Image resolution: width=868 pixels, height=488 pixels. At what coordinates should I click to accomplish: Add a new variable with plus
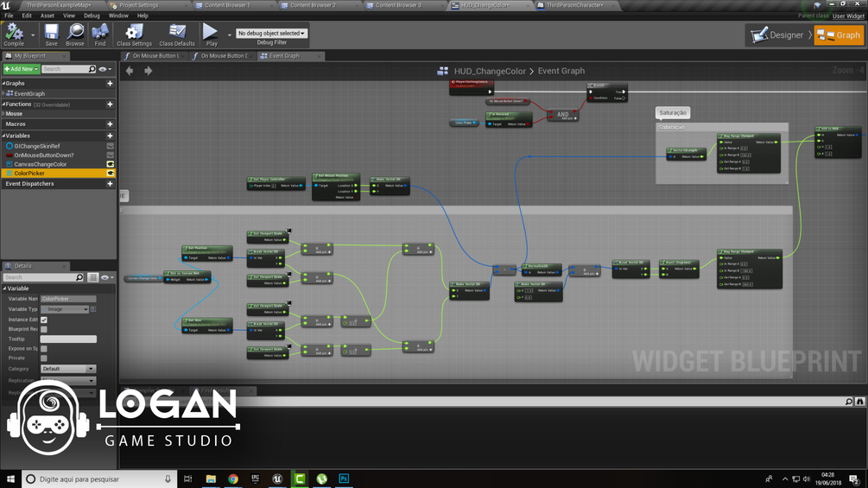click(x=110, y=136)
